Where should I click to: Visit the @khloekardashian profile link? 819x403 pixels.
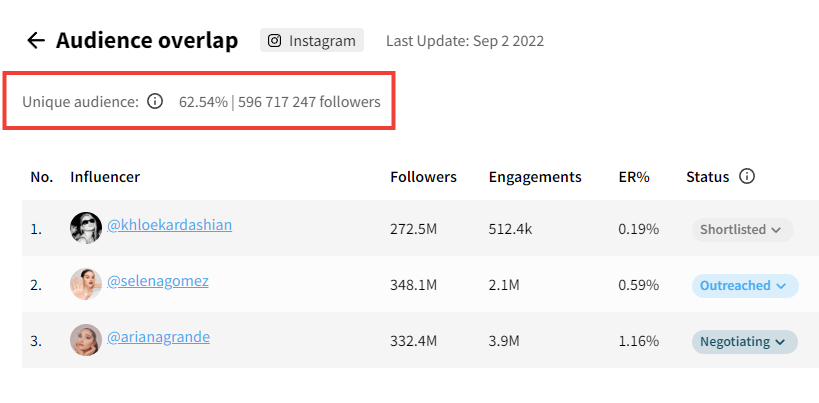170,225
